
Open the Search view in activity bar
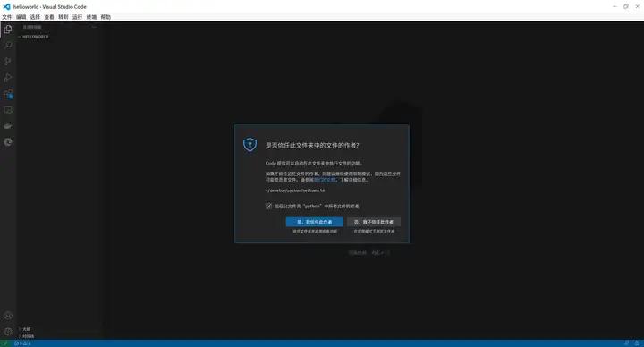8,46
